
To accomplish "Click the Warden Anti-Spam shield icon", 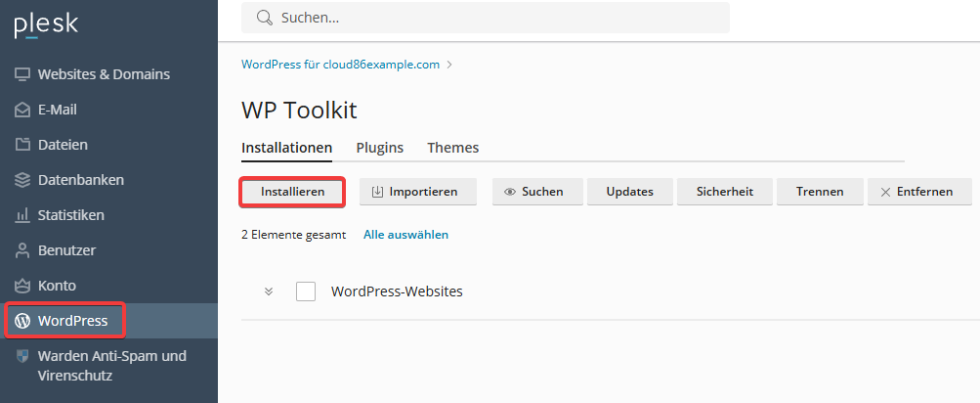I will pos(22,356).
